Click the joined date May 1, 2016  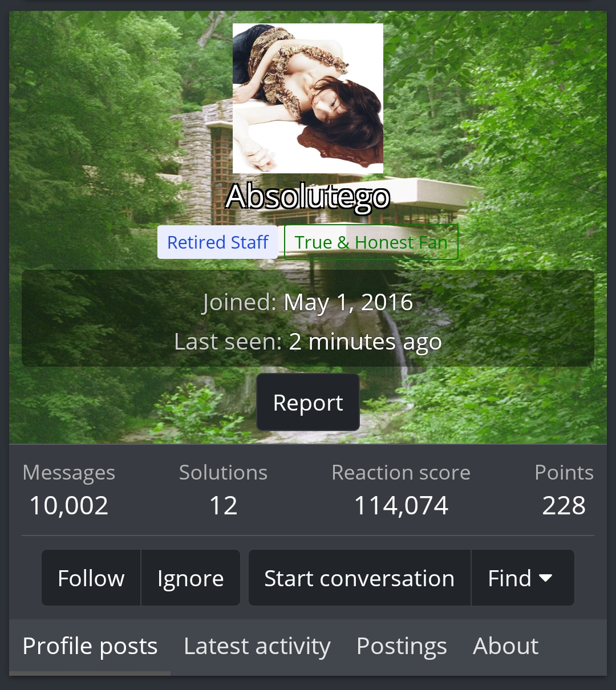[348, 302]
